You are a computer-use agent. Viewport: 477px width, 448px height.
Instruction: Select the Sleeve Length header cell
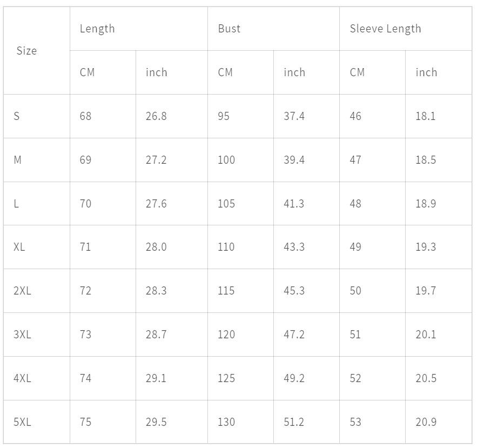click(385, 29)
